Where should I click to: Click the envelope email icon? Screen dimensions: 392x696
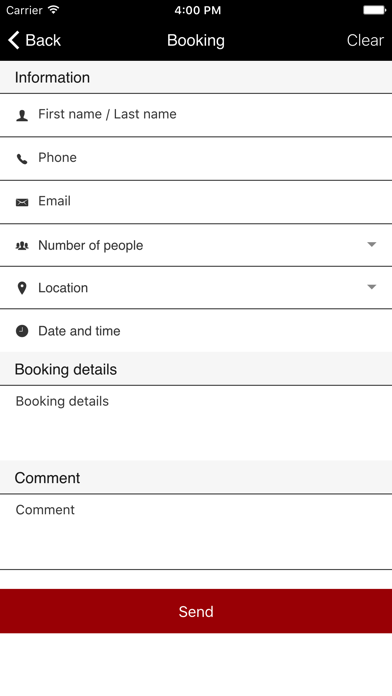point(22,202)
